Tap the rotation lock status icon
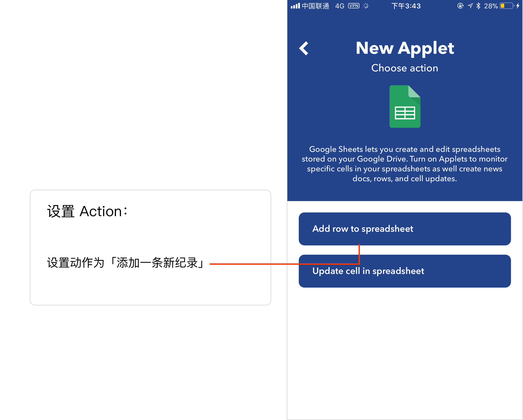 [x=460, y=6]
